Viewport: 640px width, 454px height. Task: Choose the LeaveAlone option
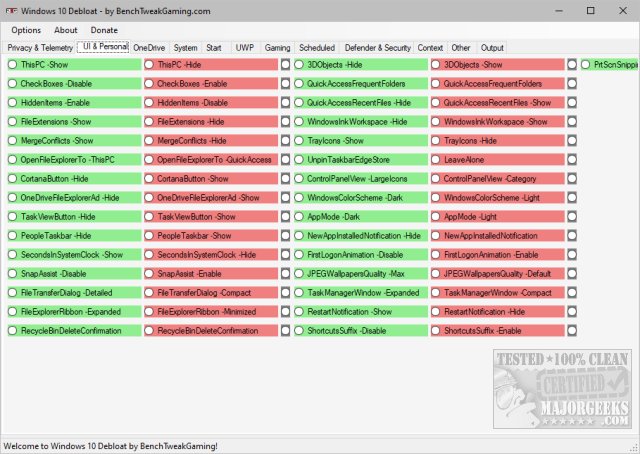[498, 160]
